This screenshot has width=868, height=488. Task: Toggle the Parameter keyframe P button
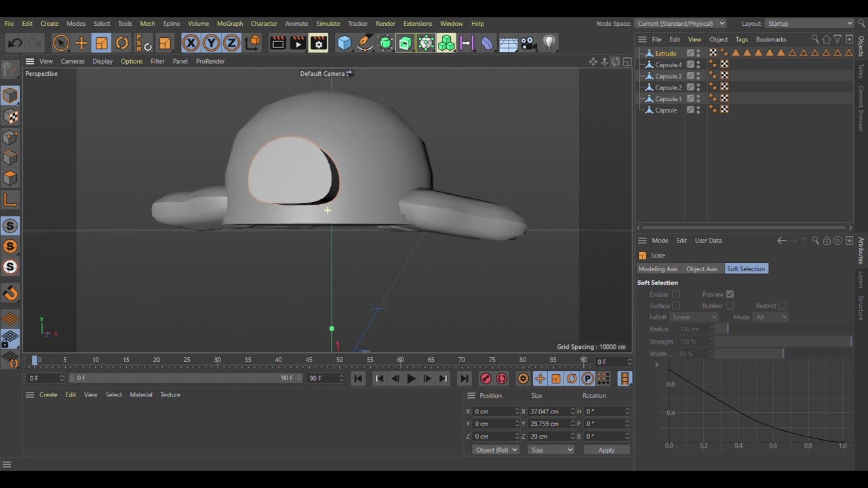pos(588,379)
